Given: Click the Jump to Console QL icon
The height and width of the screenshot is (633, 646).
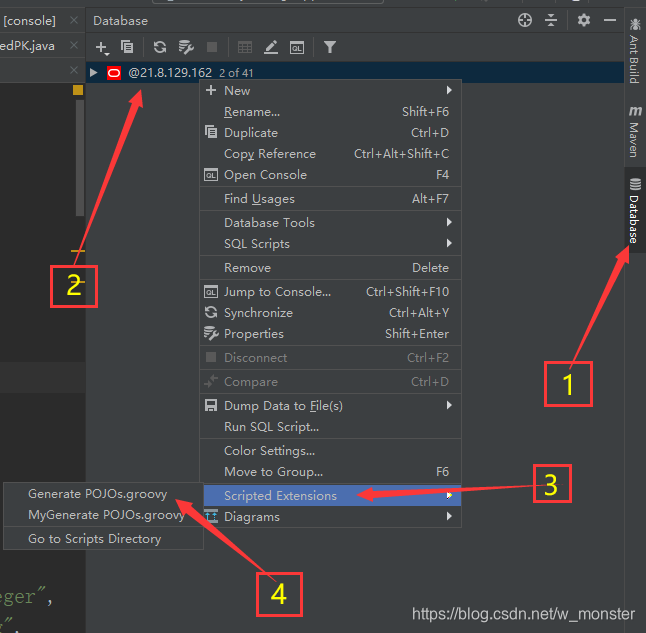Looking at the screenshot, I should pyautogui.click(x=211, y=292).
